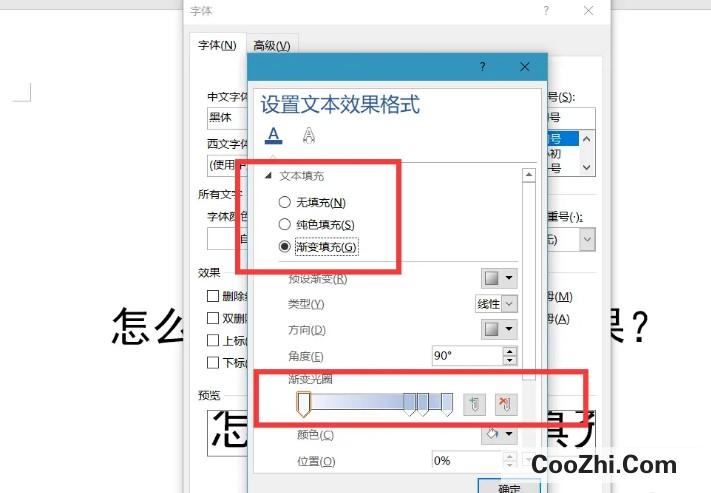The image size is (711, 493).
Task: Open the 着重号 emphasis mark dropdown arrow
Action: [x=587, y=239]
